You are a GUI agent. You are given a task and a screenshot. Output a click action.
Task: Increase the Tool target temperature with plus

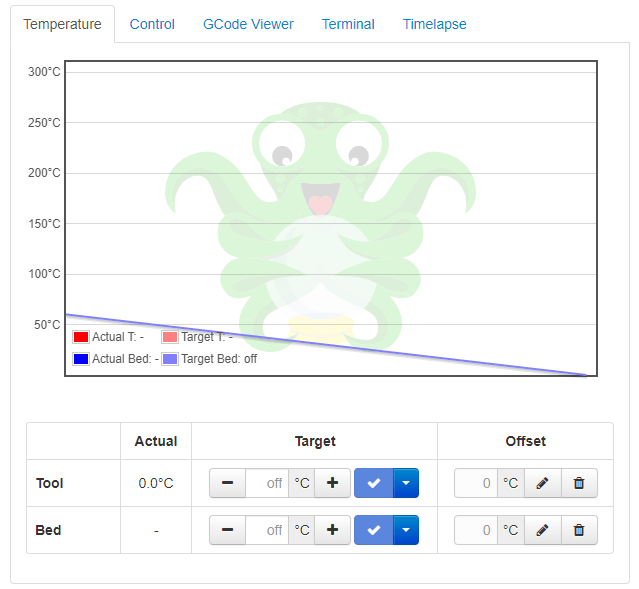[x=333, y=483]
